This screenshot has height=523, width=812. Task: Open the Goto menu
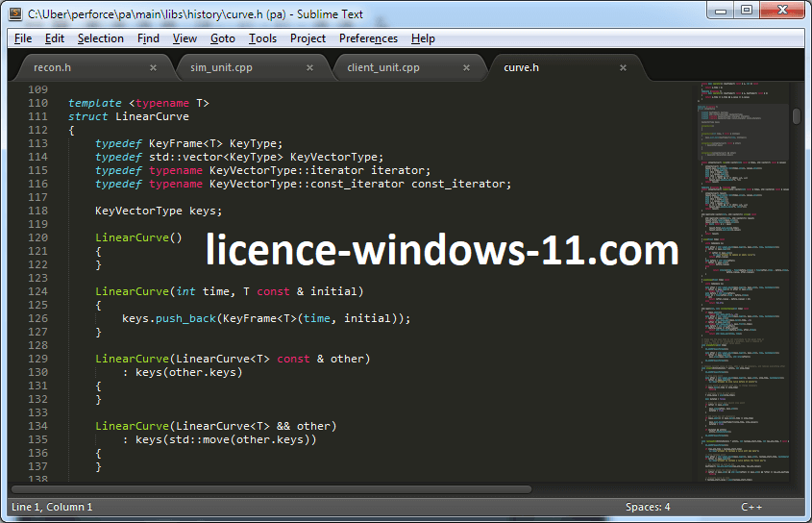(222, 38)
